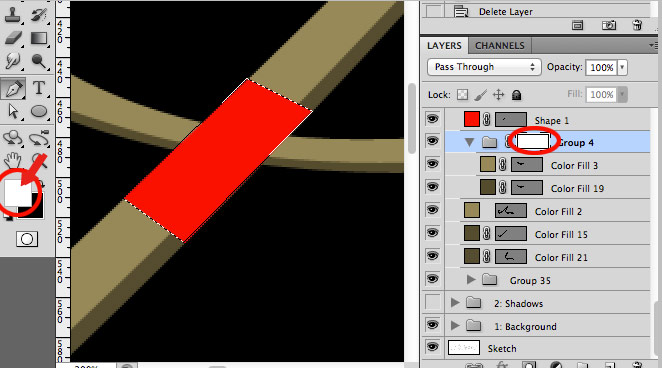
Task: Select the Color Fill 15 layer name
Action: pyautogui.click(x=561, y=234)
